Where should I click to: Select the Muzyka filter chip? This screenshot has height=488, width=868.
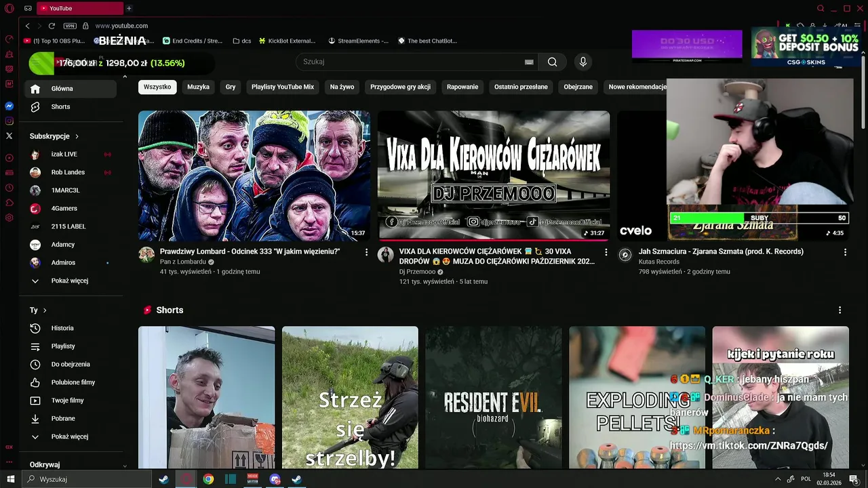[x=198, y=87]
